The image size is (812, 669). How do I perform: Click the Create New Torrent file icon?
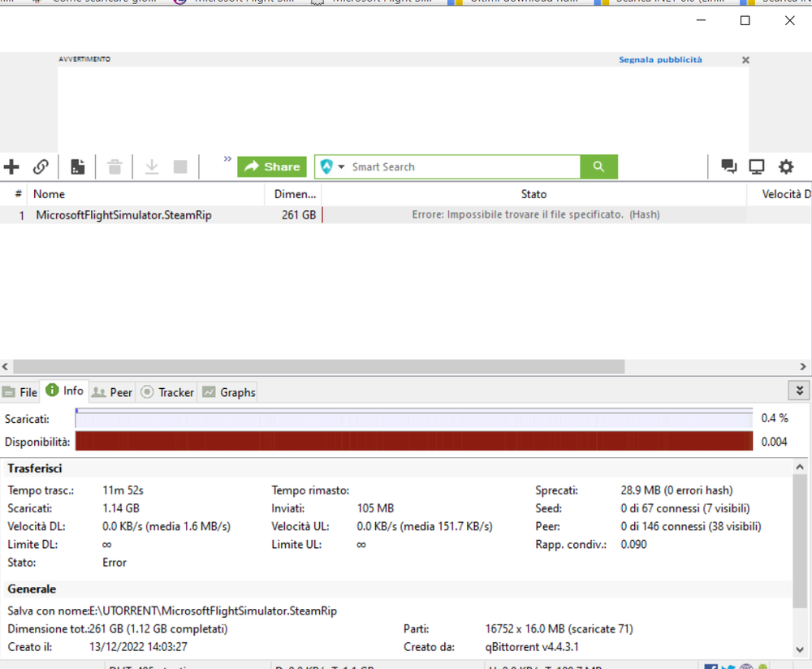point(78,166)
